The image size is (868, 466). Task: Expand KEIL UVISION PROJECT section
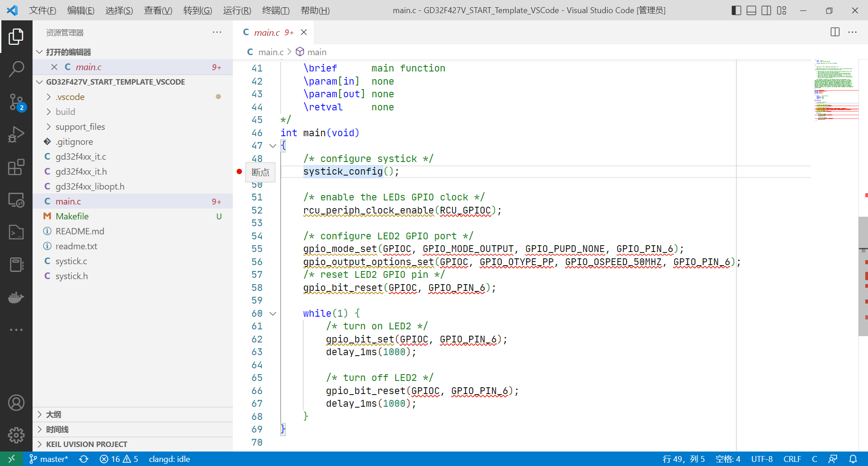[133, 444]
